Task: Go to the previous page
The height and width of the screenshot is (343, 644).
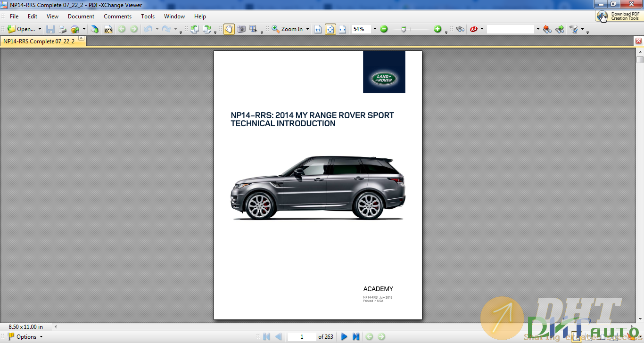Action: (278, 336)
